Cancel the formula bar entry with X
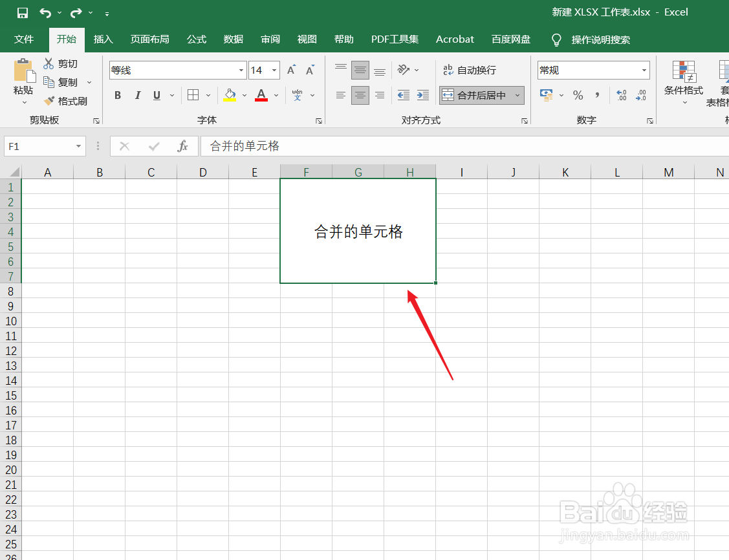729x560 pixels. point(124,146)
